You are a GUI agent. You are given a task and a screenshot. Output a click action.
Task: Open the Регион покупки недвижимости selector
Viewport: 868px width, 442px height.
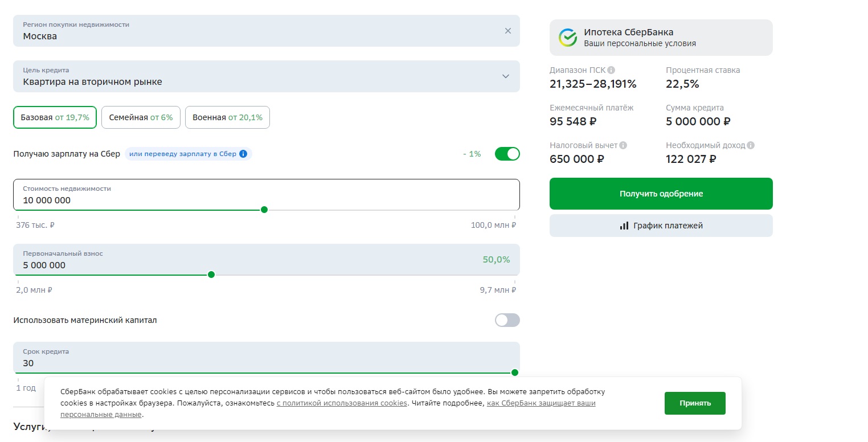pos(256,31)
